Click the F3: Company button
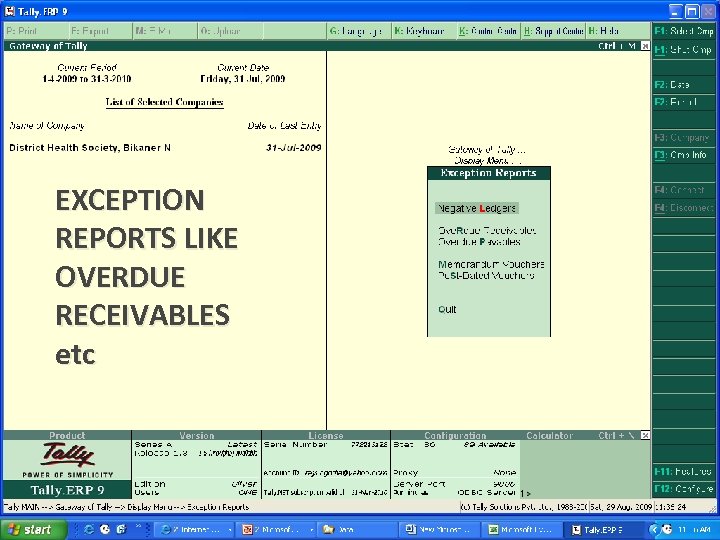 [x=684, y=137]
